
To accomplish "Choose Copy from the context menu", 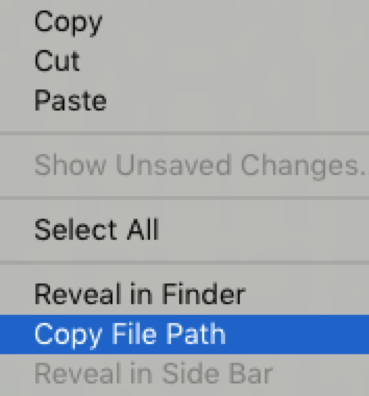I will pos(184,22).
